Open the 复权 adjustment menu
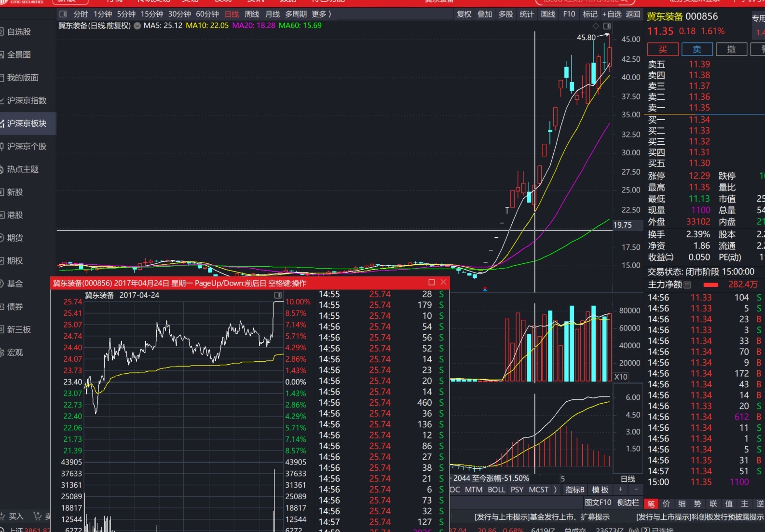The image size is (765, 532). point(464,14)
